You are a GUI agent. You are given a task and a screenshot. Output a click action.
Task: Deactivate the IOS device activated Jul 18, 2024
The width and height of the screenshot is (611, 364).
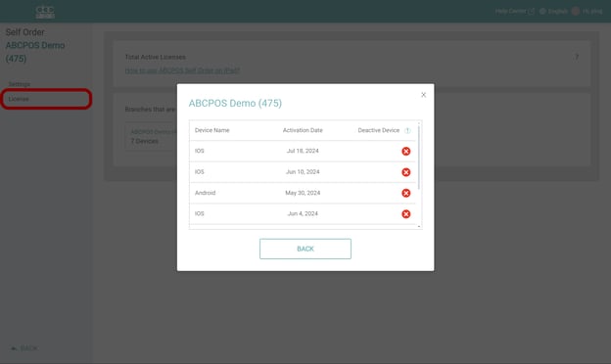tap(405, 151)
